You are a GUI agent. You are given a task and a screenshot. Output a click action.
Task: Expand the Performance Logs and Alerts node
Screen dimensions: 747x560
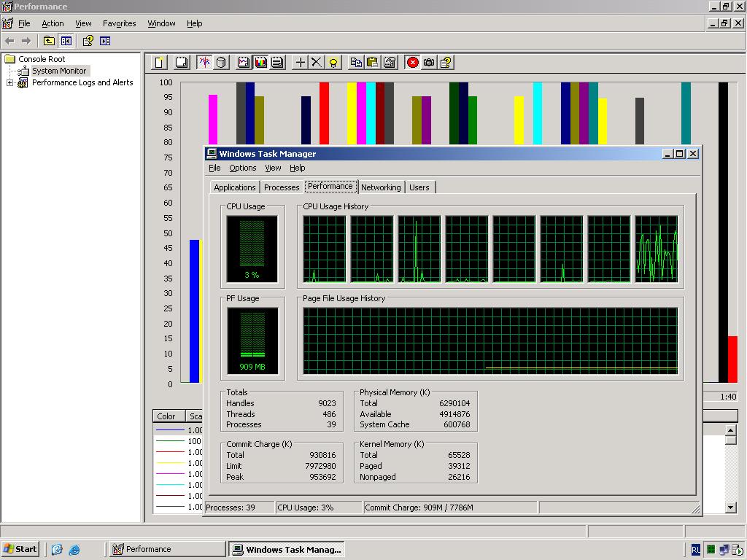coord(9,83)
